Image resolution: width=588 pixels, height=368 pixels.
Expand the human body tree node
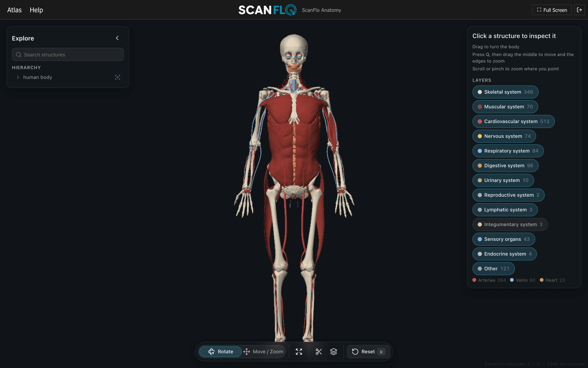(x=18, y=77)
